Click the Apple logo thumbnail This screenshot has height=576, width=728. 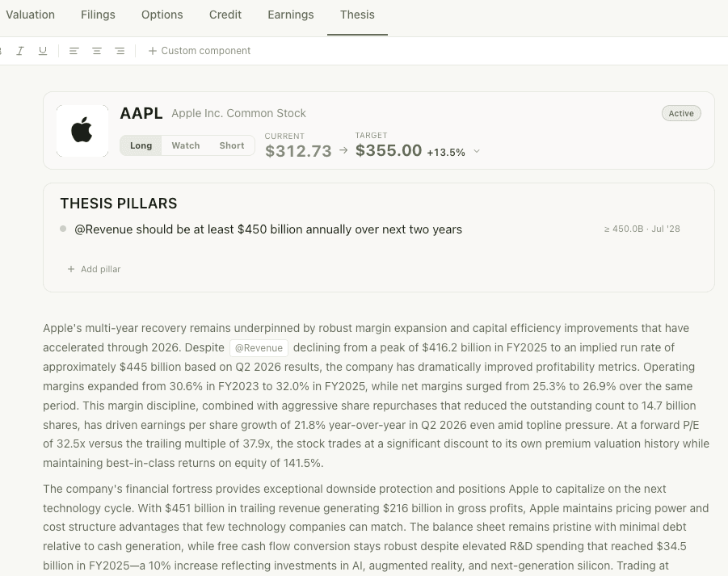(x=82, y=131)
